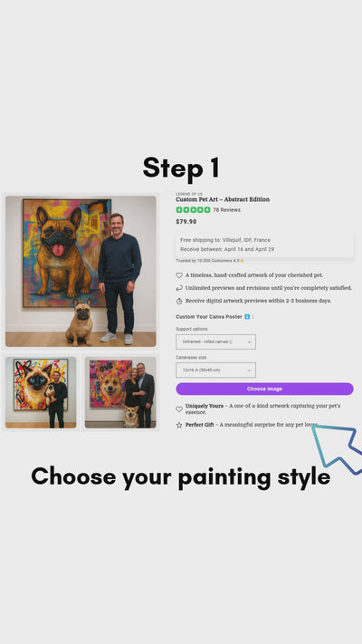Click the green five-star rating icons

coord(193,210)
